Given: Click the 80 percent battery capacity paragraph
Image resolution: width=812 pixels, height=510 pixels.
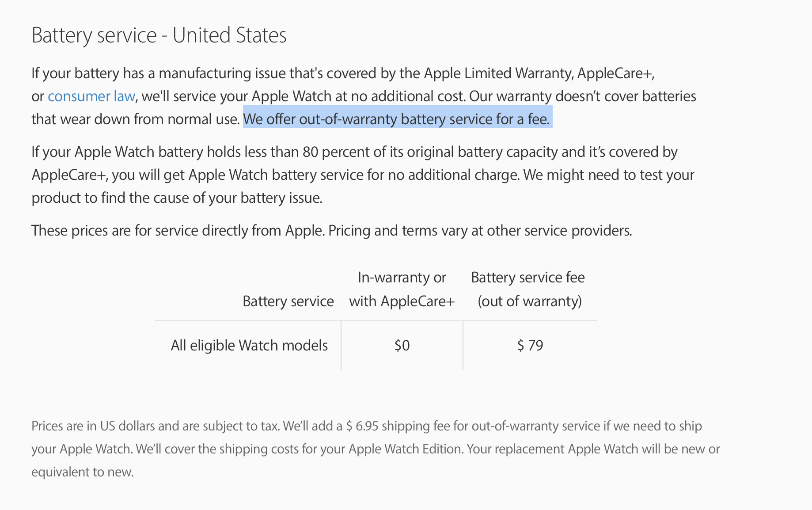Looking at the screenshot, I should (x=362, y=175).
